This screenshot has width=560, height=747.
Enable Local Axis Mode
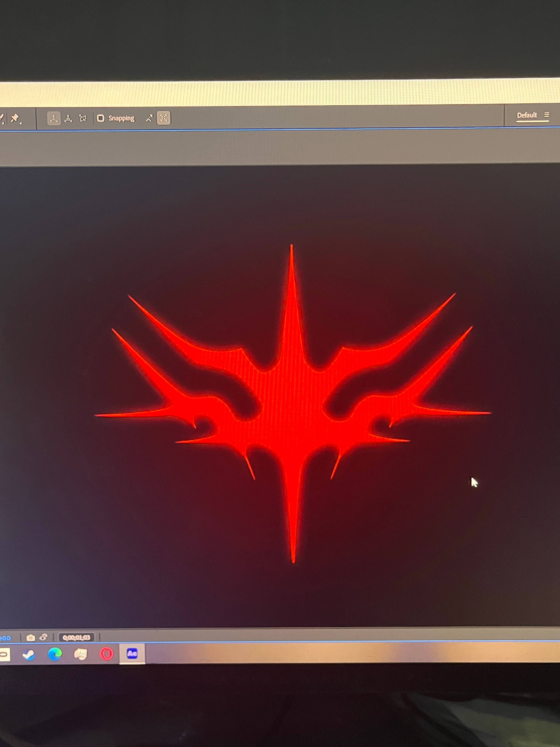(x=54, y=118)
